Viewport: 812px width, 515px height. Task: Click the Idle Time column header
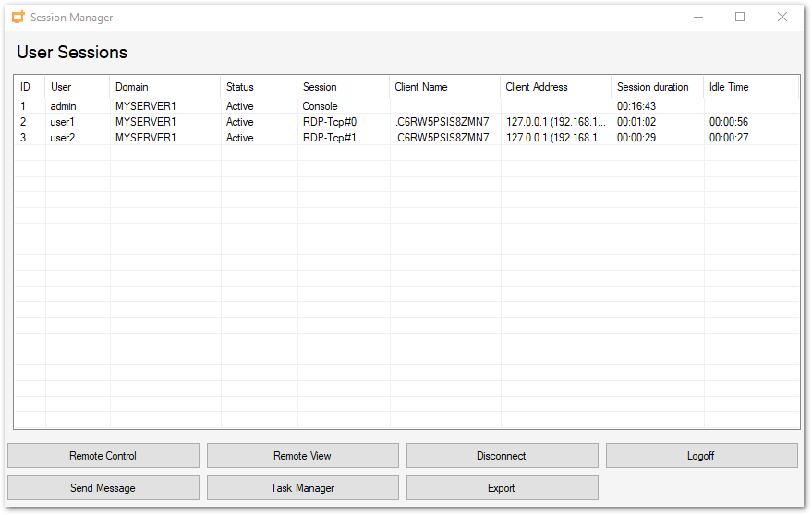[x=729, y=87]
